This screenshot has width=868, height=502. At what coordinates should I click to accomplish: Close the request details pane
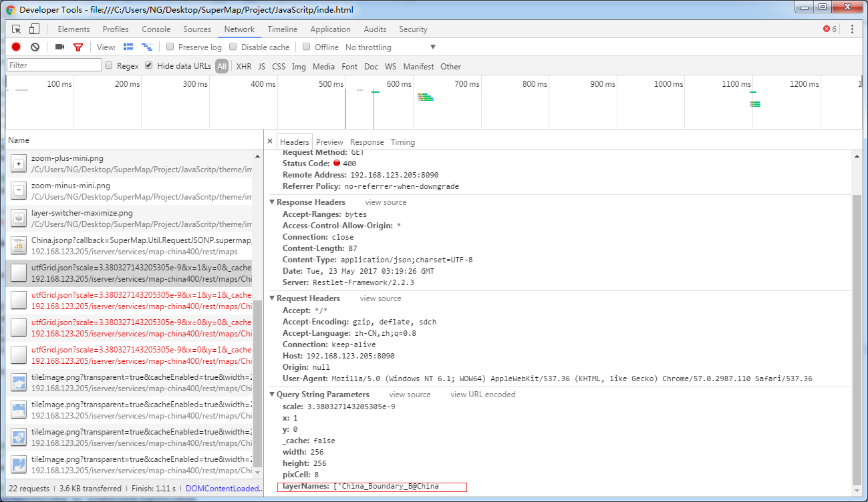pyautogui.click(x=270, y=142)
